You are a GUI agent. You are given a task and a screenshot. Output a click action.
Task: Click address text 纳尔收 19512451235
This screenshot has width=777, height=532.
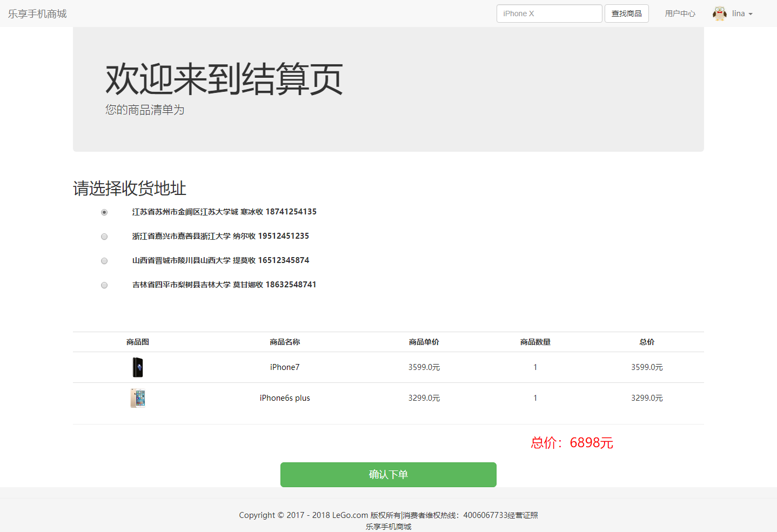(271, 236)
